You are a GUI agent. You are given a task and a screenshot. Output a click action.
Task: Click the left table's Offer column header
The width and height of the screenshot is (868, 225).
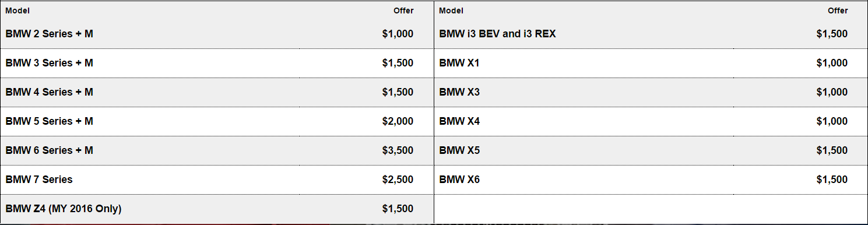point(403,10)
